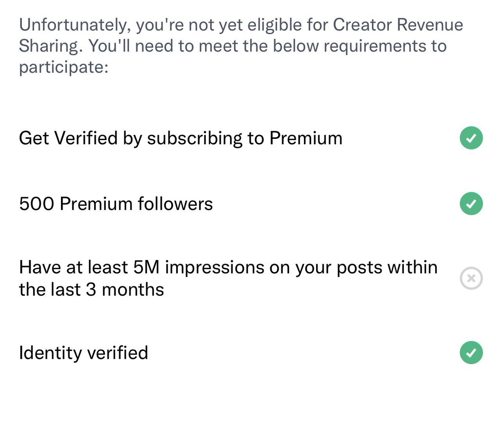Click the word 'Identity' in last requirement
Image resolution: width=504 pixels, height=429 pixels.
point(50,352)
